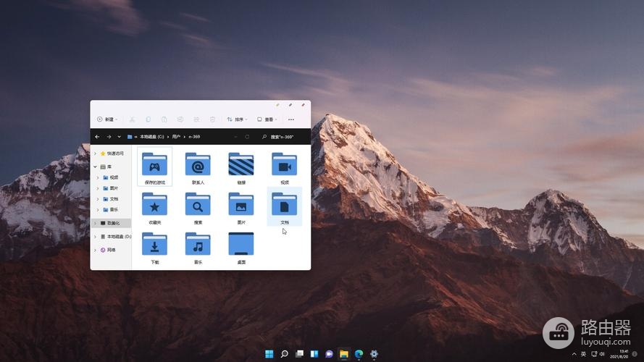Viewport: 644px width, 362px height.
Task: Click the back arrow in the navigation bar
Action: click(98, 137)
